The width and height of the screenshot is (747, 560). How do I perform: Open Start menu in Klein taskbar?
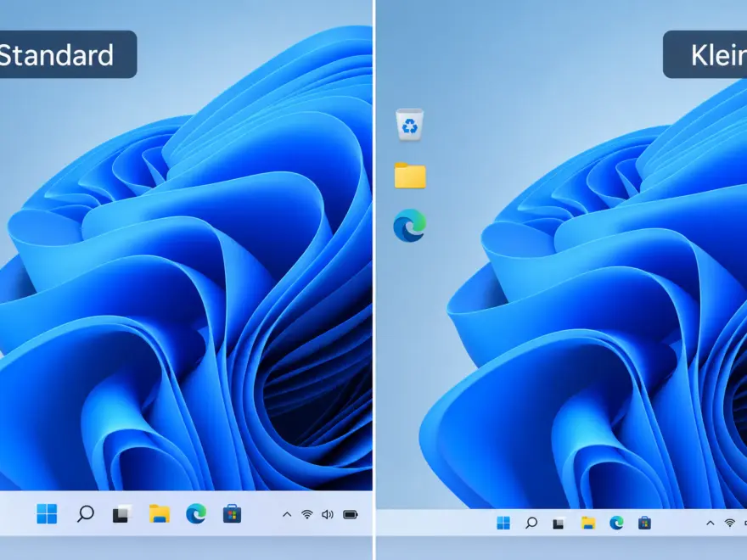coord(503,523)
